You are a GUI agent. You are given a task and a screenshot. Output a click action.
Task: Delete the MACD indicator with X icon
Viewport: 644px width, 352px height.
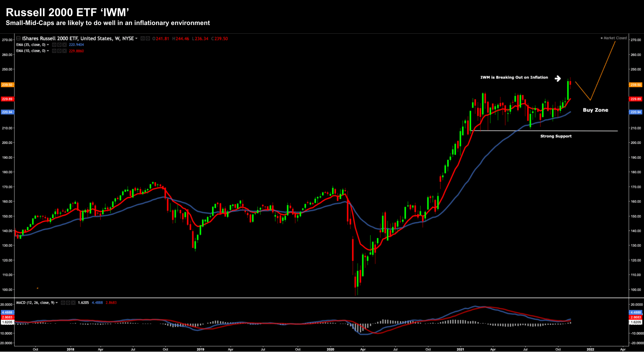pyautogui.click(x=73, y=303)
